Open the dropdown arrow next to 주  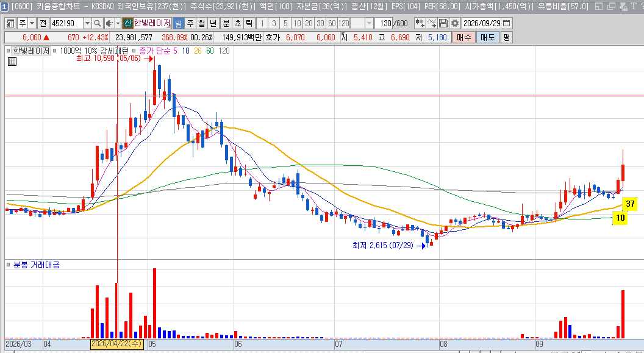32,23
